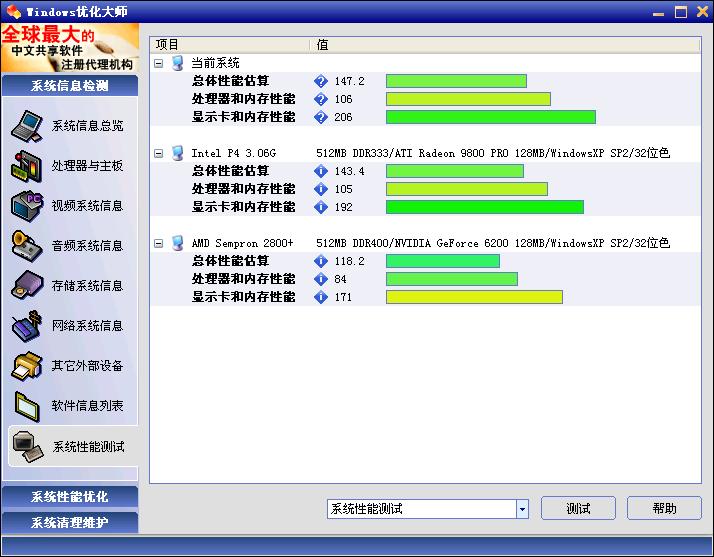Select 处理器和内存性能 row with value 84
Viewport: 714px width, 557px height.
pyautogui.click(x=425, y=279)
